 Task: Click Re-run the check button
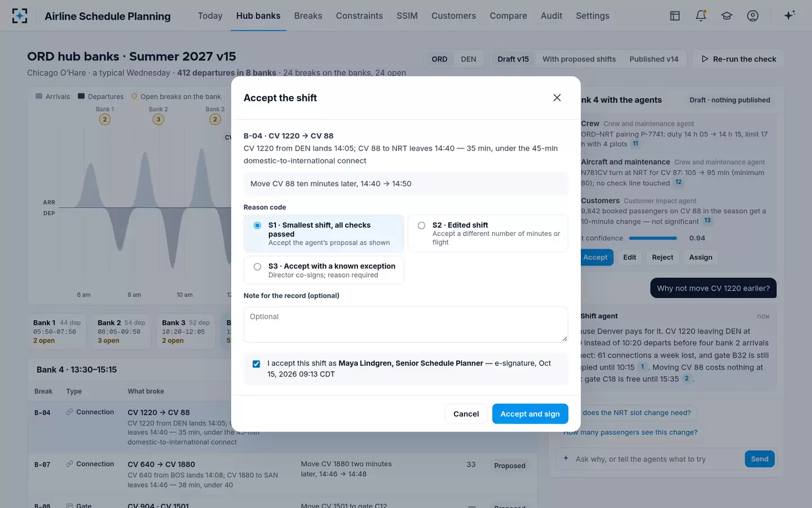(738, 59)
